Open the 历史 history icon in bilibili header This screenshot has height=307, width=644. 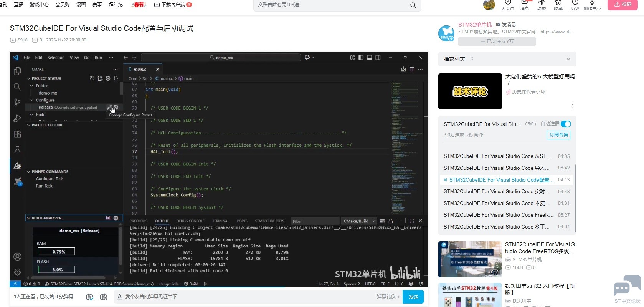[x=575, y=5]
